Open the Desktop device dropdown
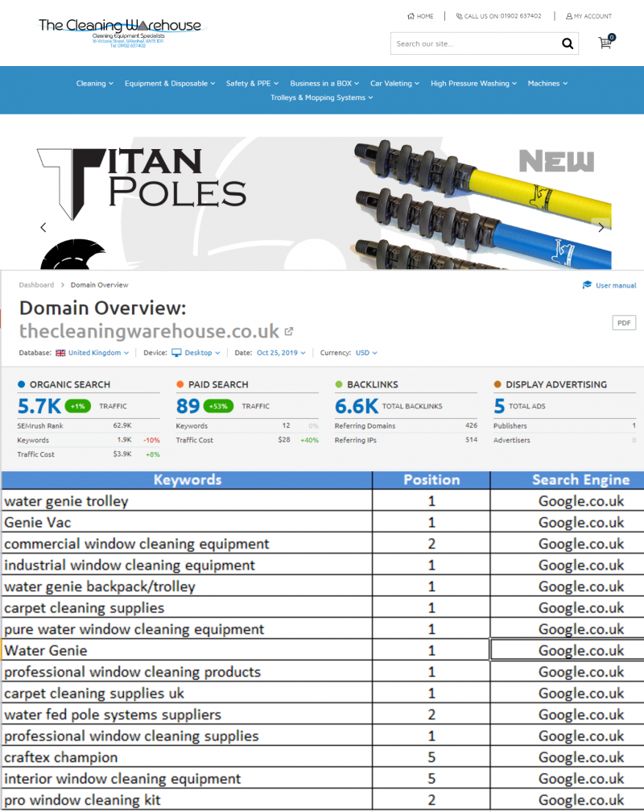The image size is (644, 812). tap(202, 353)
